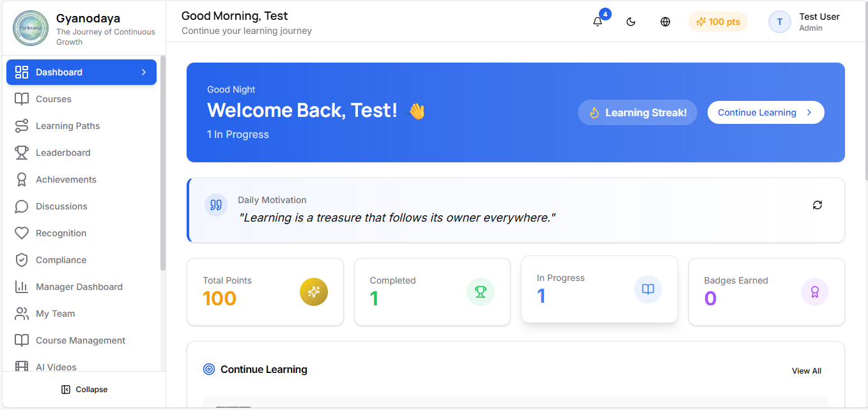This screenshot has width=868, height=410.
Task: Toggle dark mode moon icon
Action: coord(631,22)
